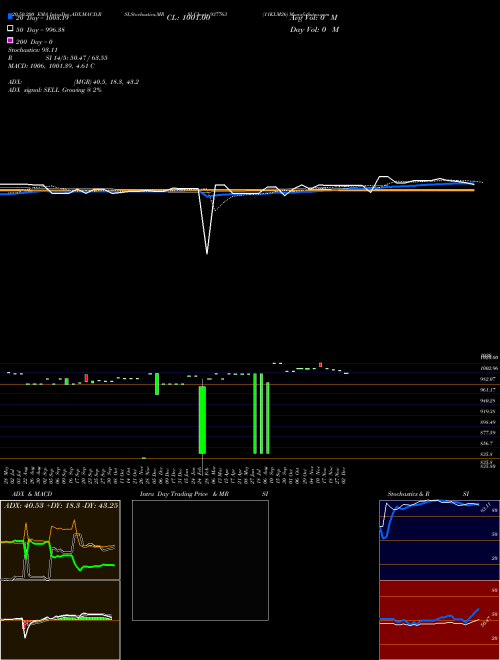Click the 'Intra Day Trading Price & MR SI' title
The image size is (500, 660).
coord(204,494)
